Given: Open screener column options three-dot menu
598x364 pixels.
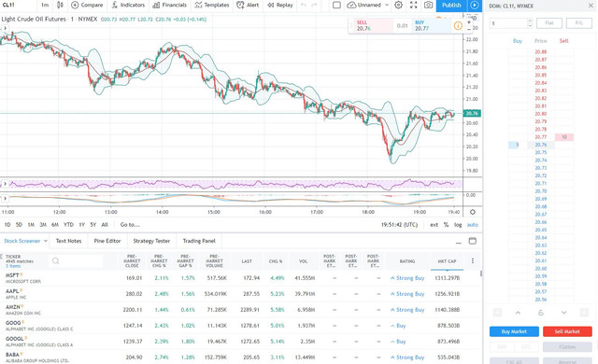Looking at the screenshot, I should tap(473, 260).
